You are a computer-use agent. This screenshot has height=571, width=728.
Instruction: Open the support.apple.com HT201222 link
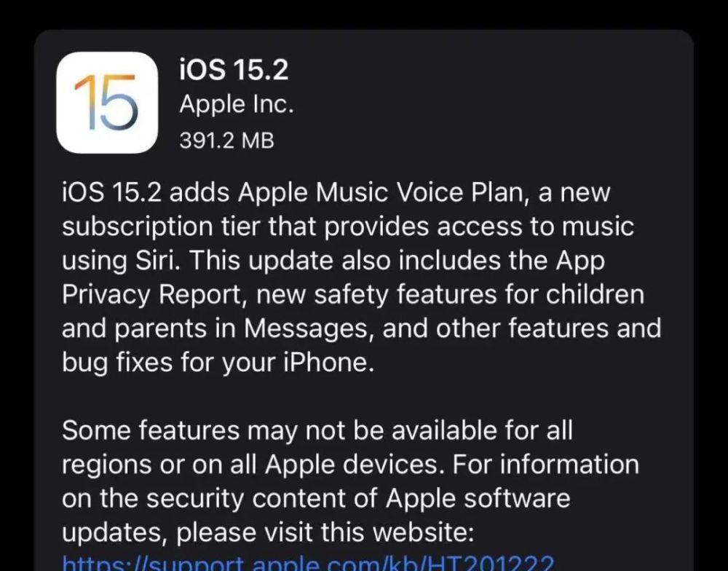coord(308,563)
